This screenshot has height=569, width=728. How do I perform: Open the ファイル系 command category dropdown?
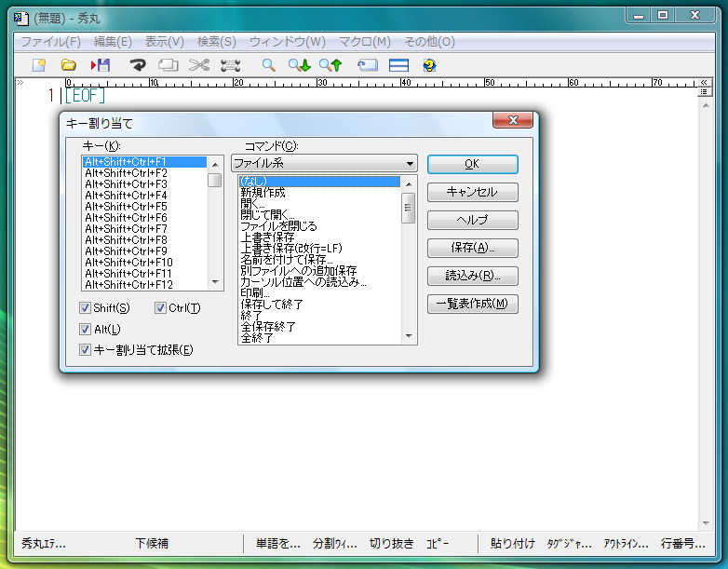click(324, 164)
